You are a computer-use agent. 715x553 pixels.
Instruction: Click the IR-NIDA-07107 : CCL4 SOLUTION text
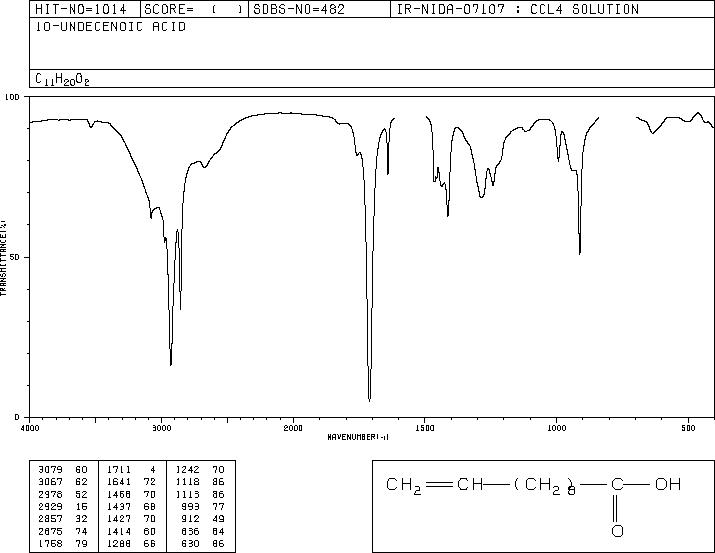coord(518,9)
